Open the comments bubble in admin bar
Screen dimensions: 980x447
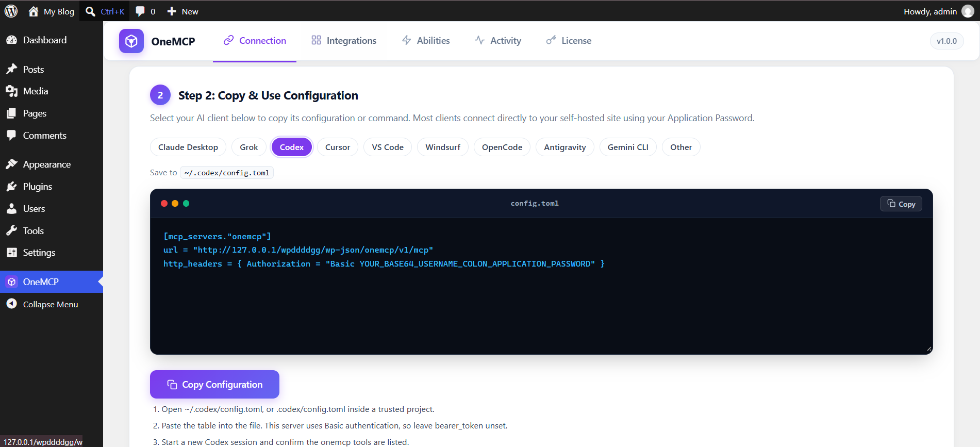pos(140,11)
